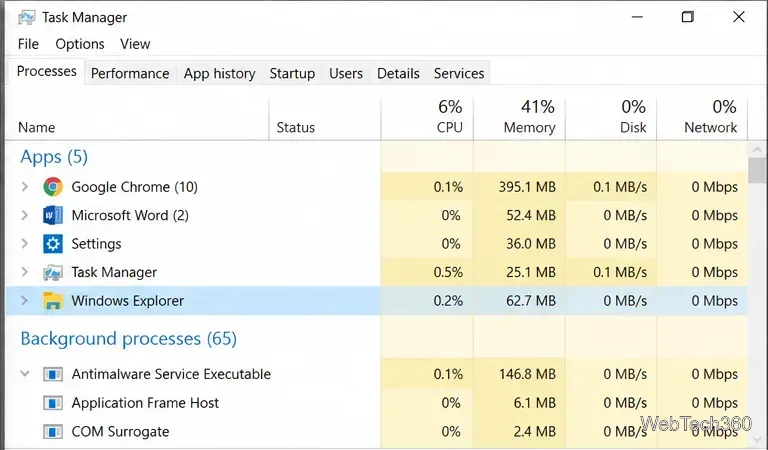Click the Apps (5) group heading
768x450 pixels.
pos(54,157)
